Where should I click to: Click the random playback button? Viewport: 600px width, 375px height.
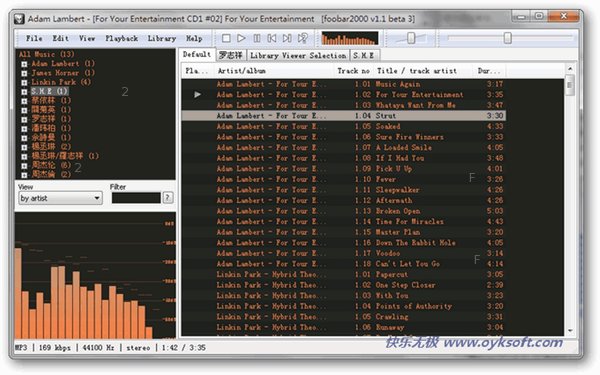[303, 38]
